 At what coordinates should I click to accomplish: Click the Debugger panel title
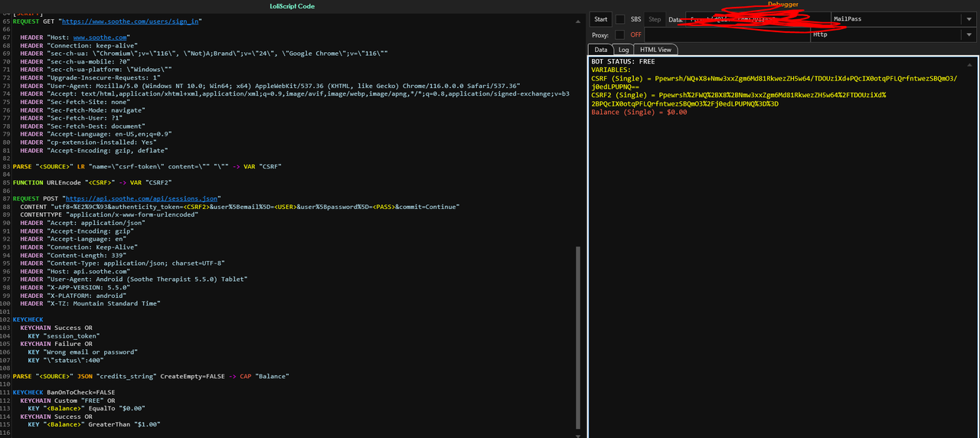click(782, 5)
